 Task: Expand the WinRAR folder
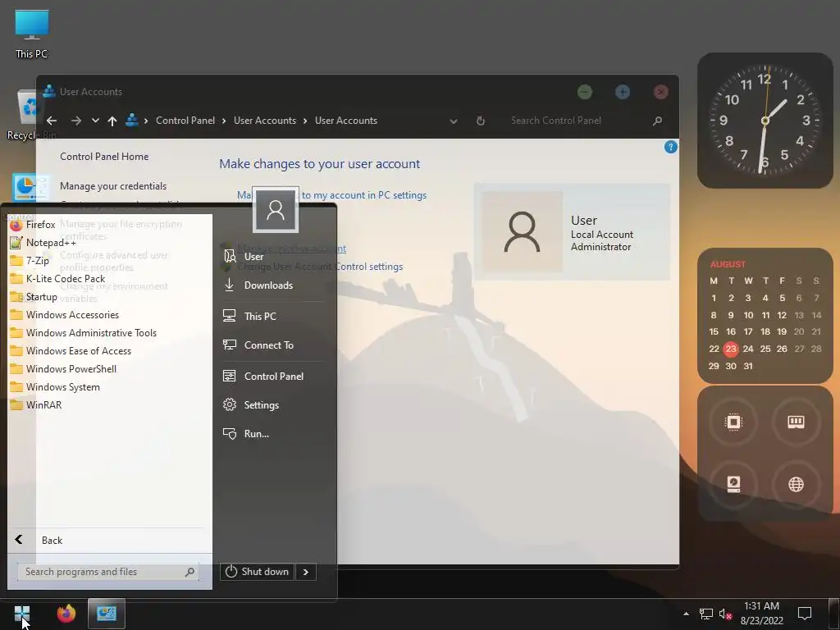pyautogui.click(x=36, y=405)
